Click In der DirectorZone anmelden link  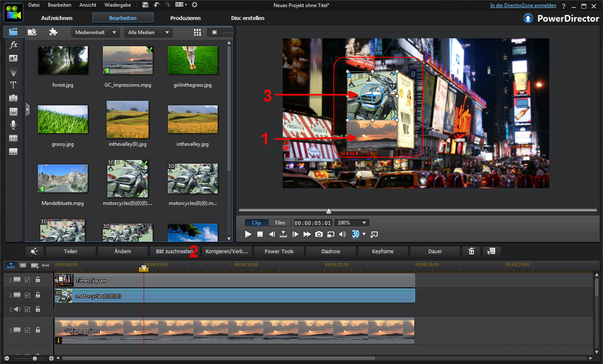tap(523, 5)
